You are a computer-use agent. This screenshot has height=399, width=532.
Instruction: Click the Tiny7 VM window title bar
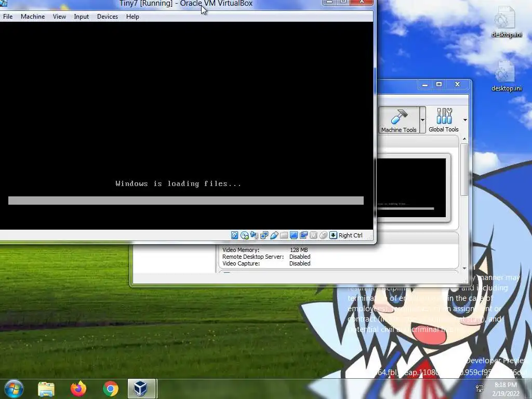pos(186,4)
